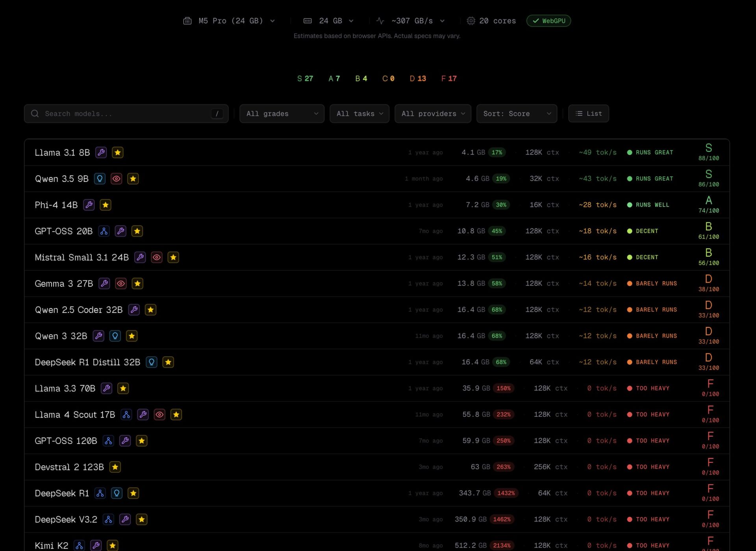756x551 pixels.
Task: Click the 17% memory usage badge on Llama 3.1 8B
Action: [x=497, y=152]
